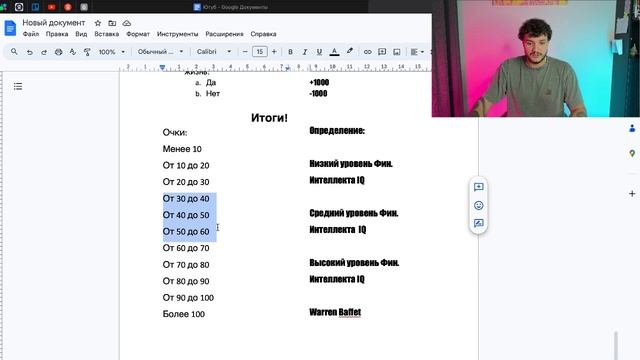Click the YouTube icon in top bar

click(x=51, y=7)
